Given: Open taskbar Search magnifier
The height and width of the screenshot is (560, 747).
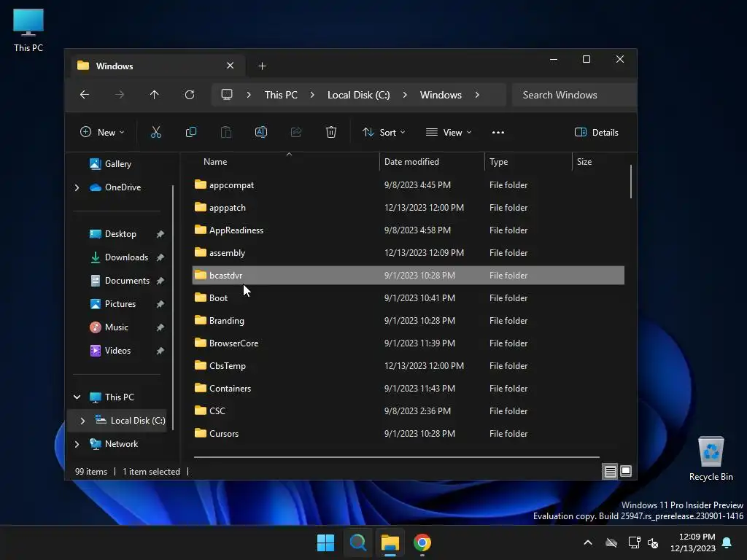Looking at the screenshot, I should (357, 542).
